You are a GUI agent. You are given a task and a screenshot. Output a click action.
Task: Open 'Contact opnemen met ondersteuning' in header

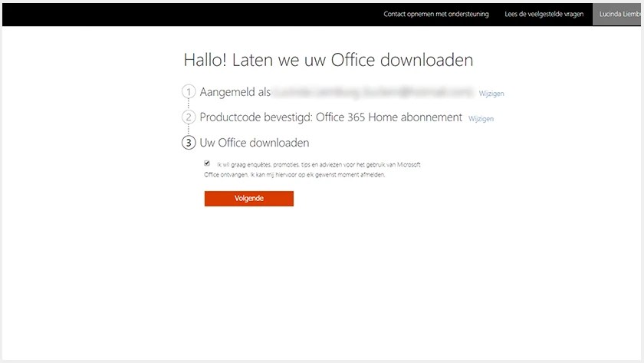pos(435,14)
